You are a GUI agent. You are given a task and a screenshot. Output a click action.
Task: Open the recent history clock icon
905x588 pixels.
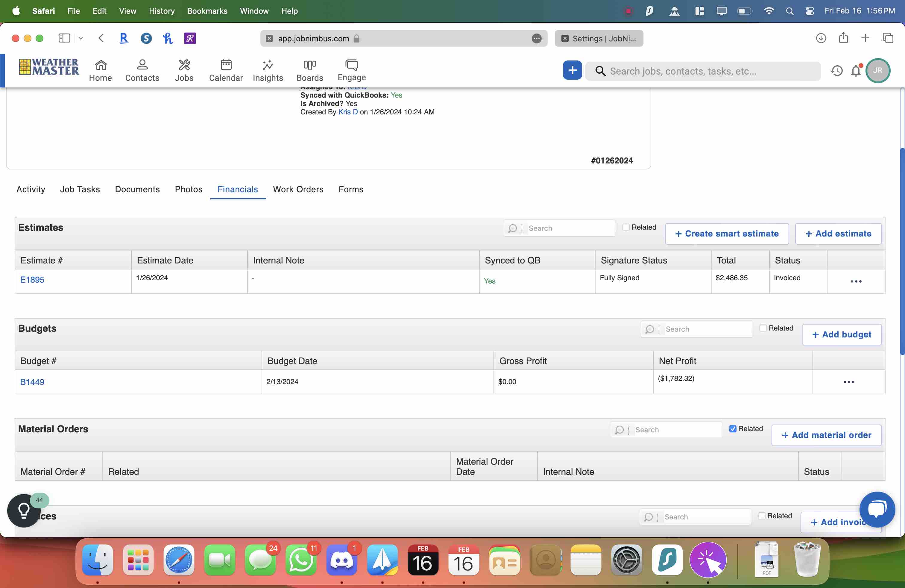pos(836,71)
